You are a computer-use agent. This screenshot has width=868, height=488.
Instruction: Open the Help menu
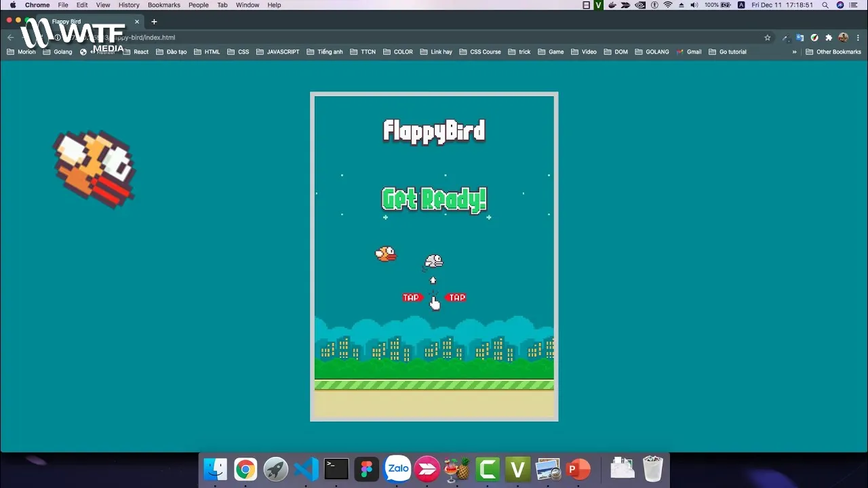[x=274, y=5]
